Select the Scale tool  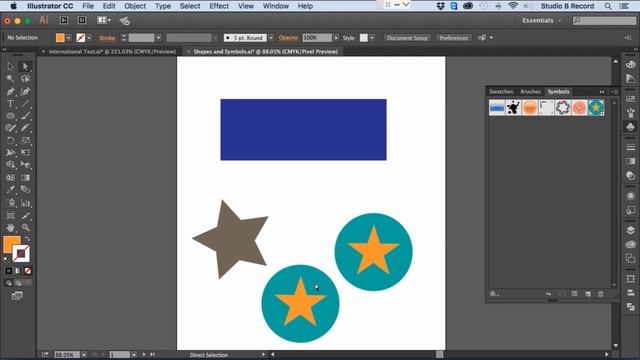(25, 141)
